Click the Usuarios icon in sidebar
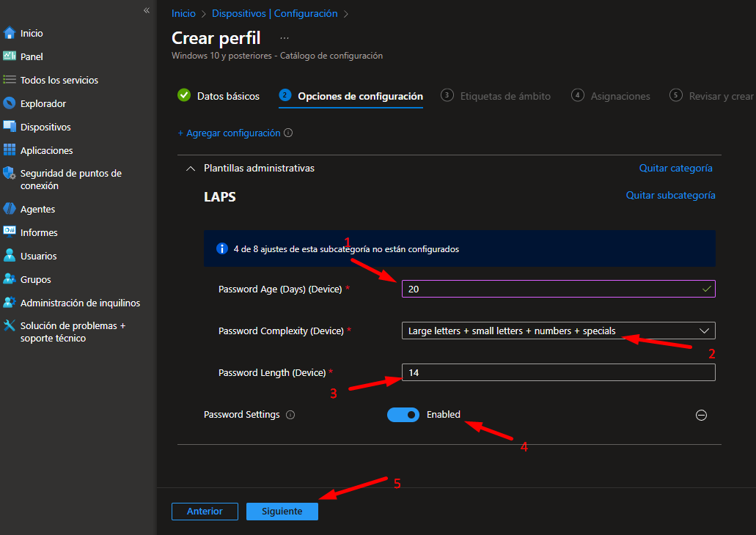Viewport: 756px width, 535px height. (x=10, y=256)
